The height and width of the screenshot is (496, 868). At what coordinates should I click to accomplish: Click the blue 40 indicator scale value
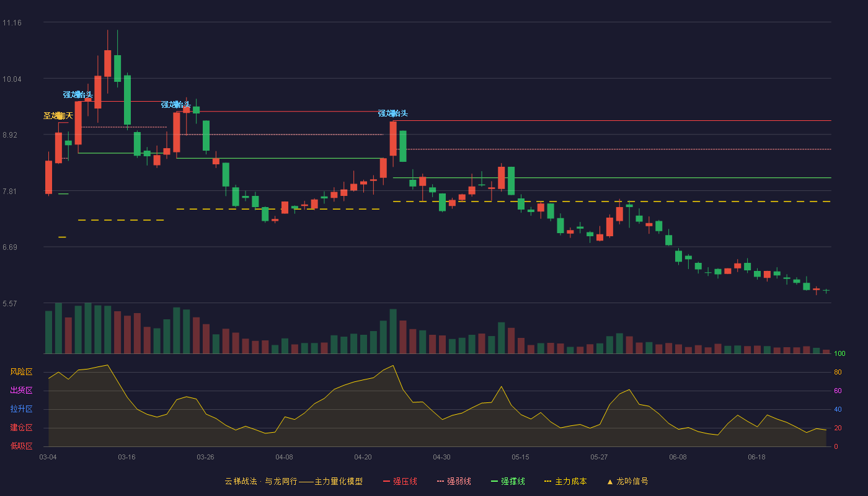click(838, 410)
